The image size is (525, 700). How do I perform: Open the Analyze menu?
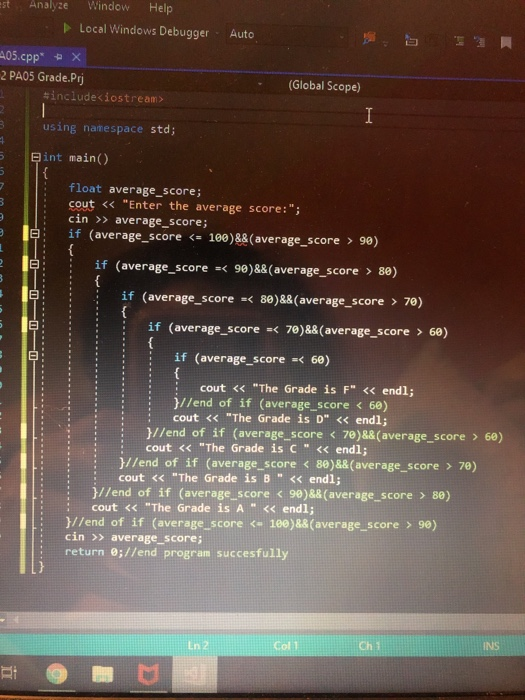click(x=49, y=5)
